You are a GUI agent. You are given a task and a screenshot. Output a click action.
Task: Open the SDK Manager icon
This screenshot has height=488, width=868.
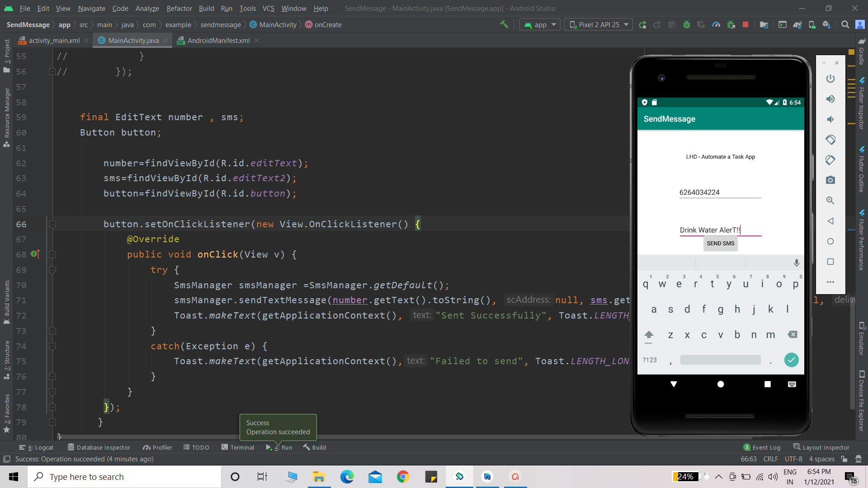827,24
